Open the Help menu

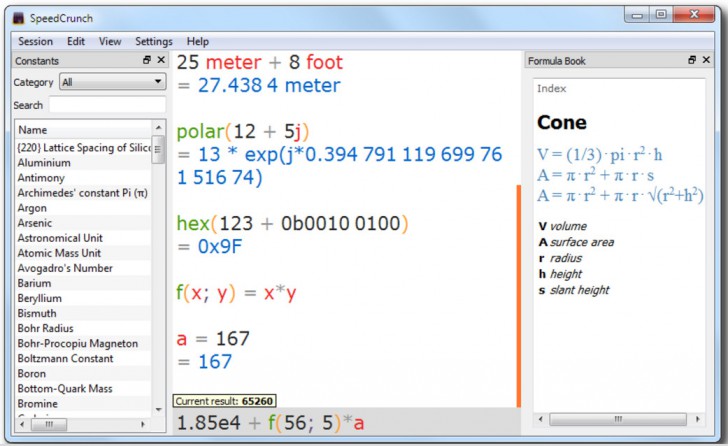tap(198, 41)
